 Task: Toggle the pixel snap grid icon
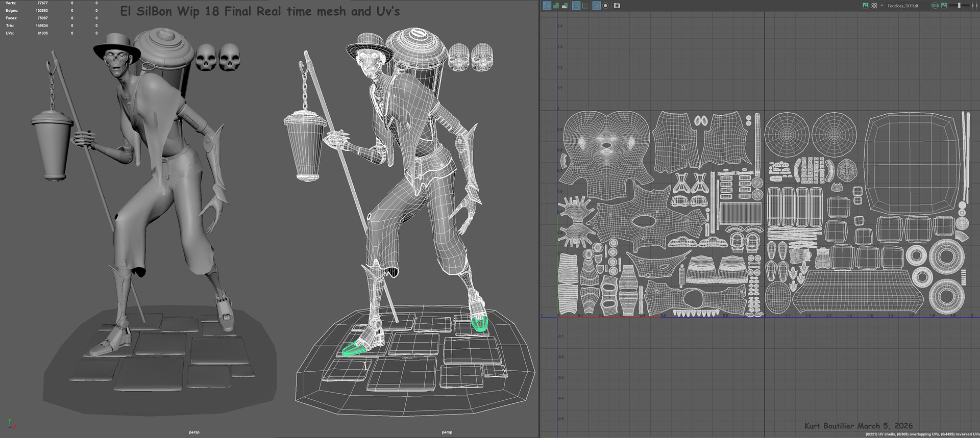596,6
